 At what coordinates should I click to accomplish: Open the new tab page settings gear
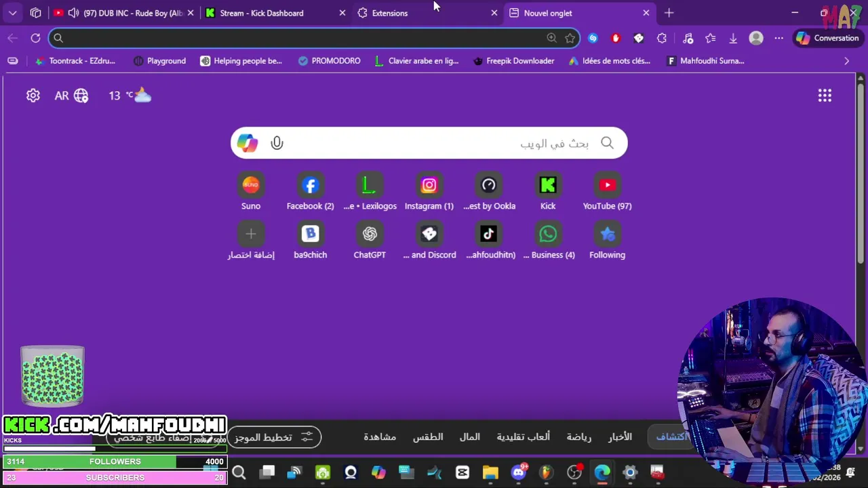[x=33, y=96]
